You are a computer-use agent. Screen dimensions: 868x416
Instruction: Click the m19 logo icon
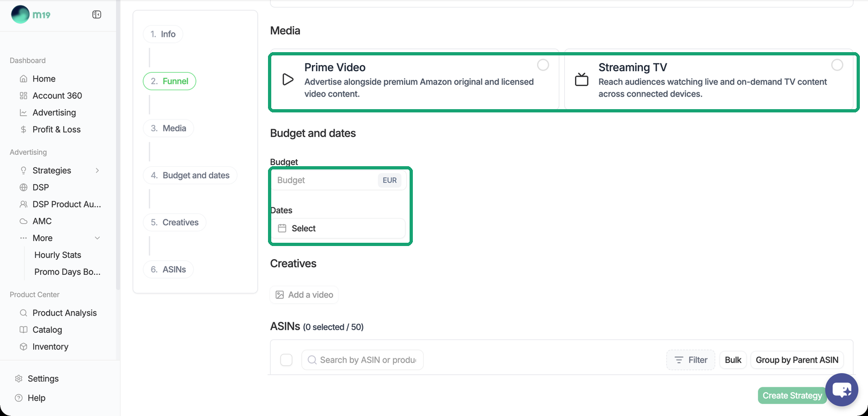pos(21,14)
